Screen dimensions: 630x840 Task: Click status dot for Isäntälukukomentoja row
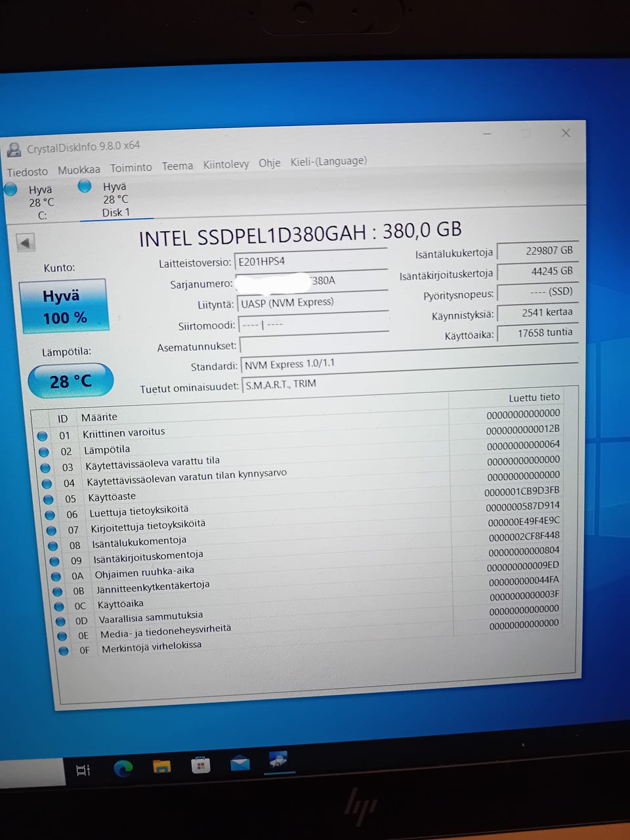click(x=53, y=545)
